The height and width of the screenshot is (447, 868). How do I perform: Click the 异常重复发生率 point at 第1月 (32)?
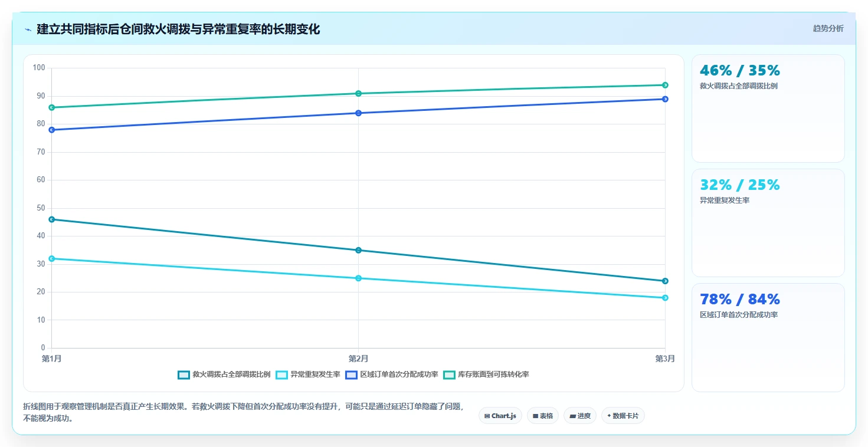[x=51, y=258]
